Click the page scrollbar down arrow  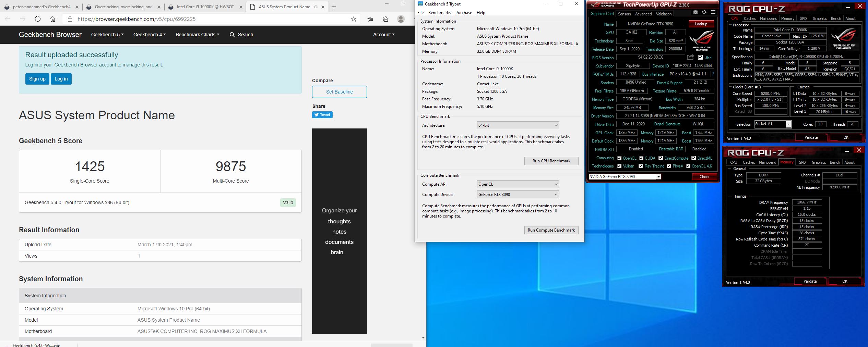click(423, 338)
